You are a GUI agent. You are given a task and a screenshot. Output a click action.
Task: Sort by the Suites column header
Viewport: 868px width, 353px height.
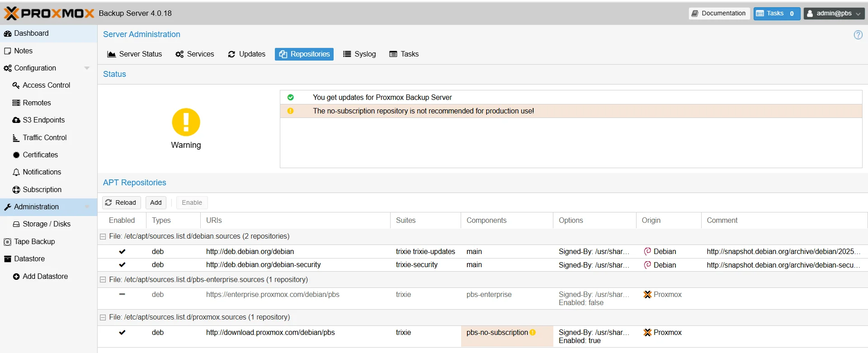[x=425, y=221]
